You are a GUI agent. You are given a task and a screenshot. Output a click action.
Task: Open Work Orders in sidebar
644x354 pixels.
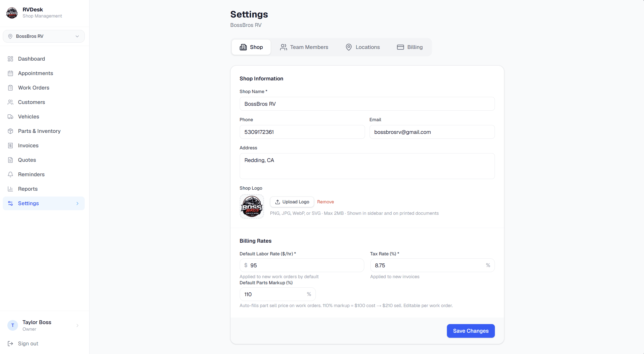coord(44,88)
